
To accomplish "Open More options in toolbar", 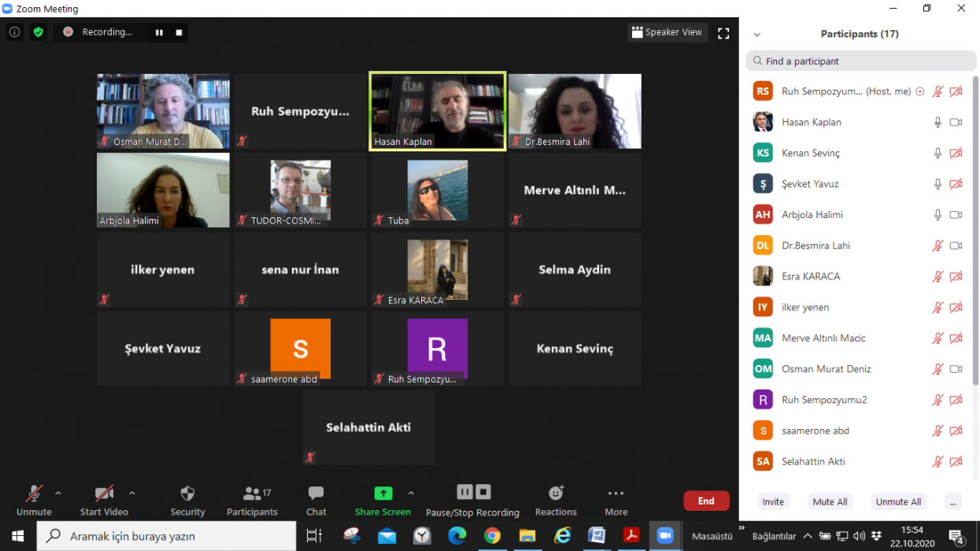I will pos(616,501).
